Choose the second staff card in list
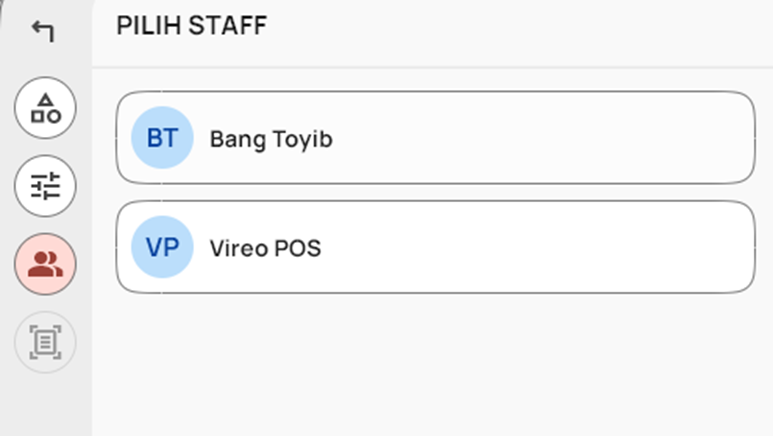 point(435,247)
